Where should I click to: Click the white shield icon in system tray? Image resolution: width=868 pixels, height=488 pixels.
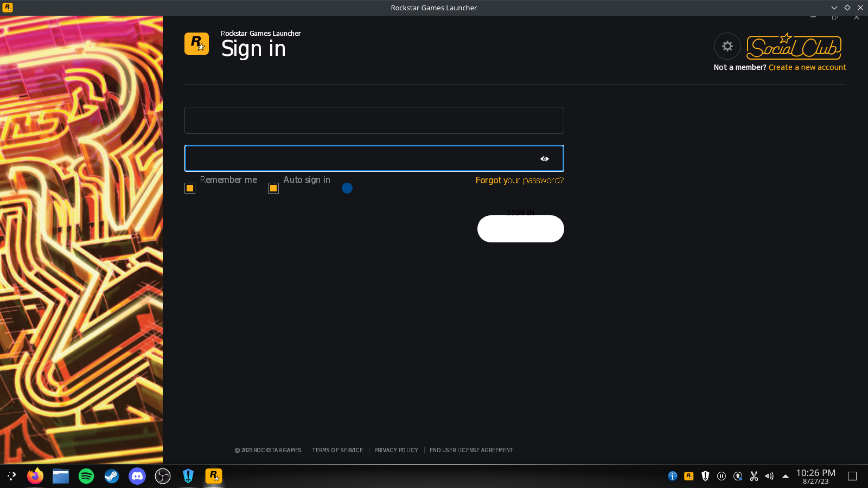(705, 476)
